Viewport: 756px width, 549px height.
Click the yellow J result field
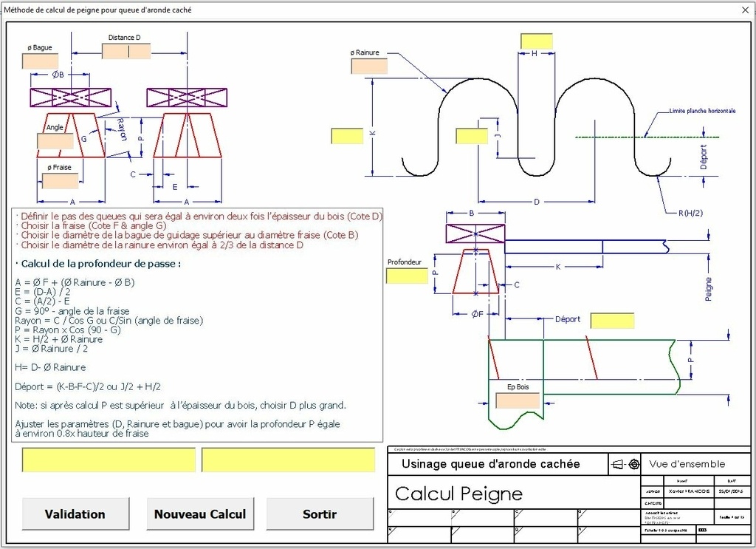471,136
